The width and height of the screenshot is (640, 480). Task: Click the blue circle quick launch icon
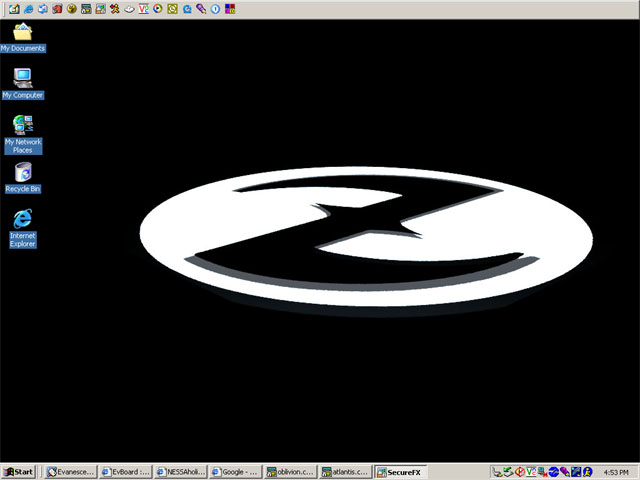tap(216, 9)
